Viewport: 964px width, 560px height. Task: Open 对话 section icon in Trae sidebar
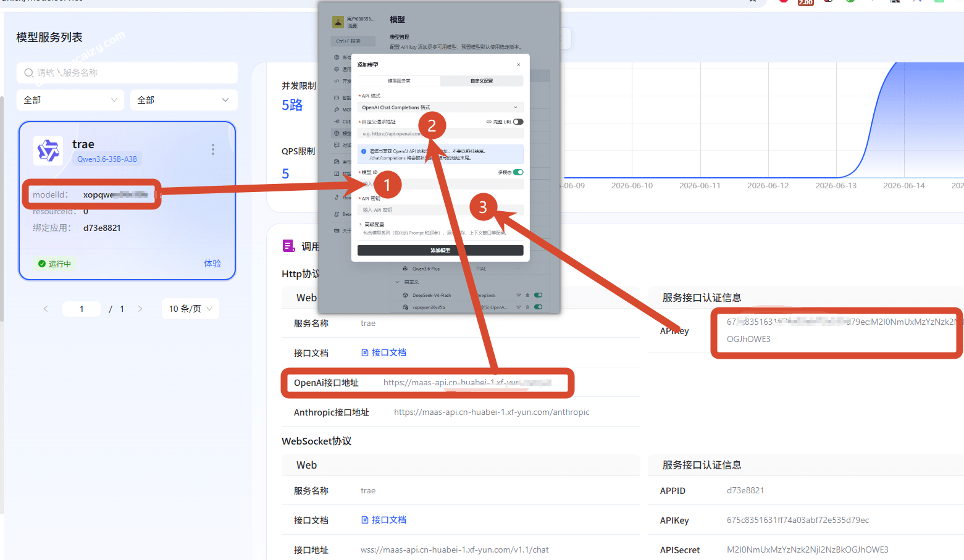click(337, 145)
